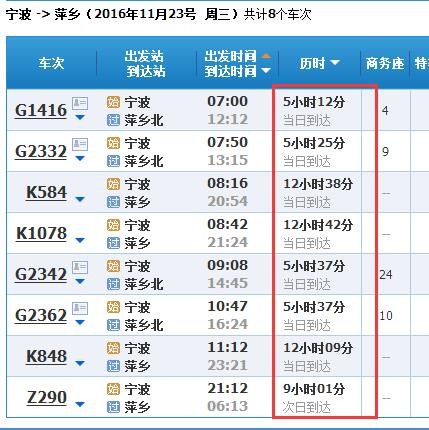The image size is (429, 430).
Task: Click the 过 icon in Z290 row
Action: click(113, 407)
